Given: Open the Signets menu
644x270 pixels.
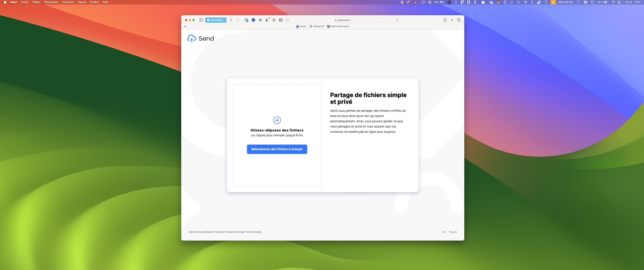Looking at the screenshot, I should click(x=82, y=2).
